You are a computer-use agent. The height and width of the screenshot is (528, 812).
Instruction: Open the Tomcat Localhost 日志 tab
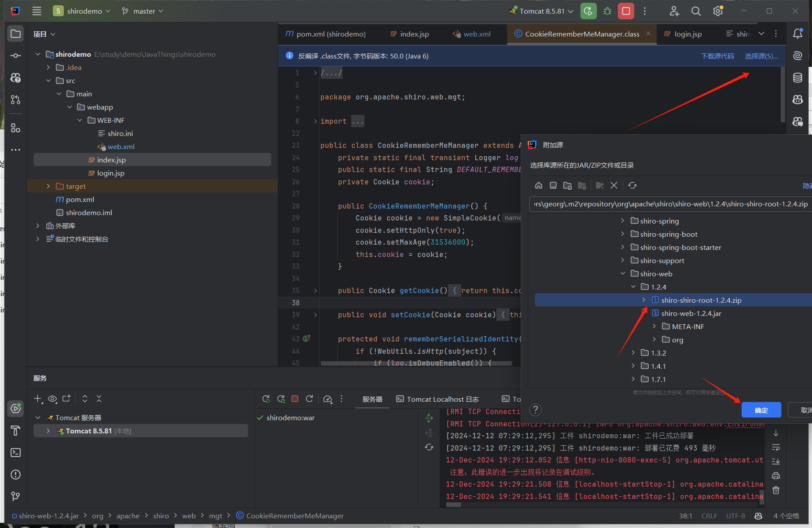[x=437, y=399]
